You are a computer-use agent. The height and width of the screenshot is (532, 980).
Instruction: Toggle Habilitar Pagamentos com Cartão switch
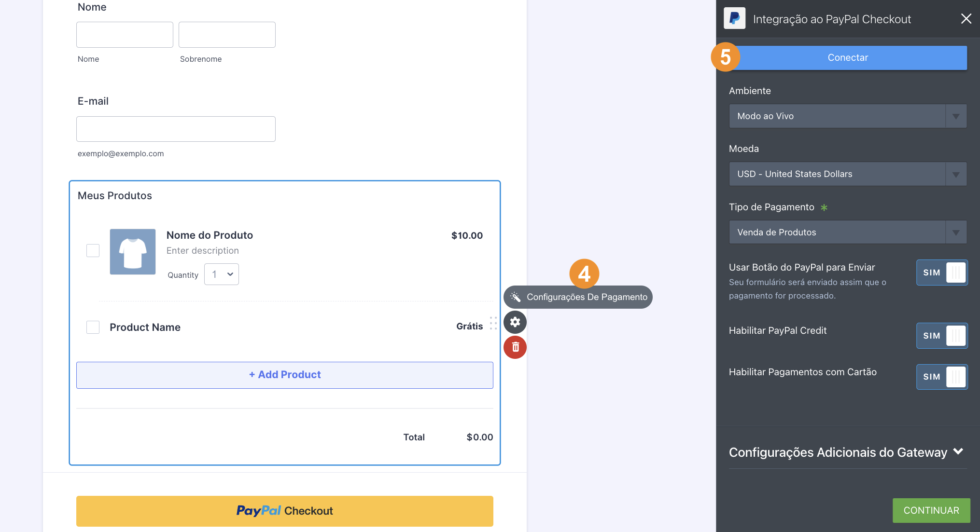(942, 377)
